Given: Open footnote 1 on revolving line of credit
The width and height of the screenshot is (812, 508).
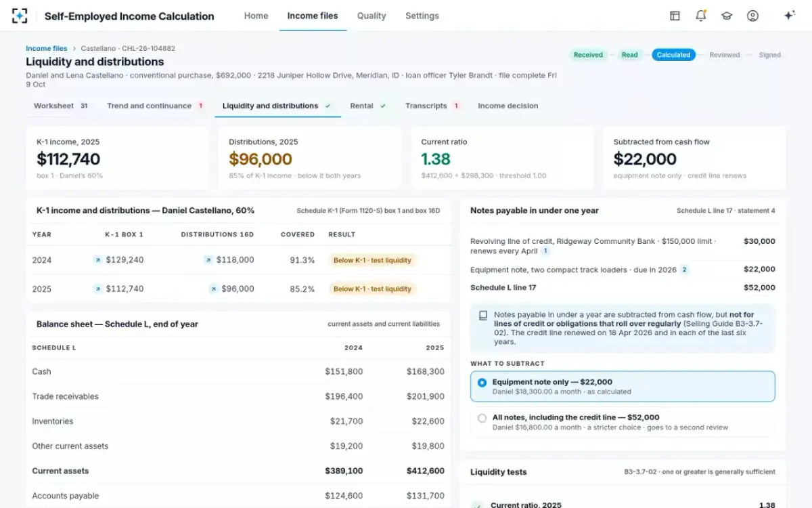Looking at the screenshot, I should coord(545,251).
